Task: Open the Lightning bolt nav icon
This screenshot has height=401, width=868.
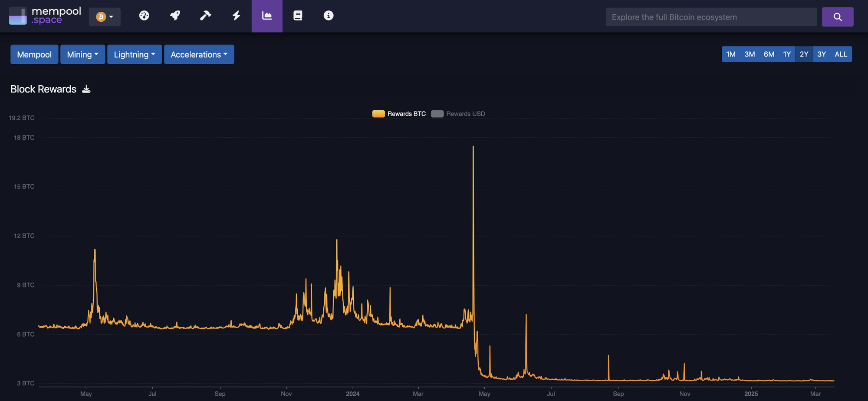Action: coord(236,16)
